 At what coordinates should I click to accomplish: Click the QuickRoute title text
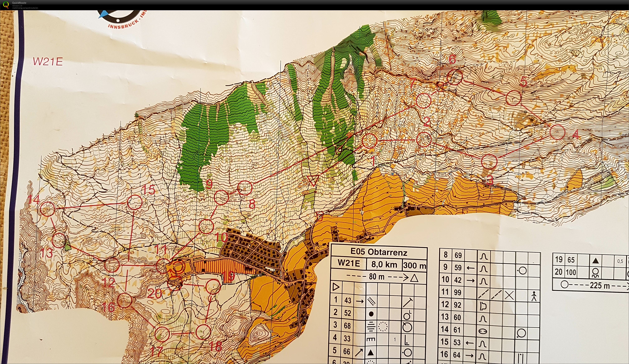19,3
